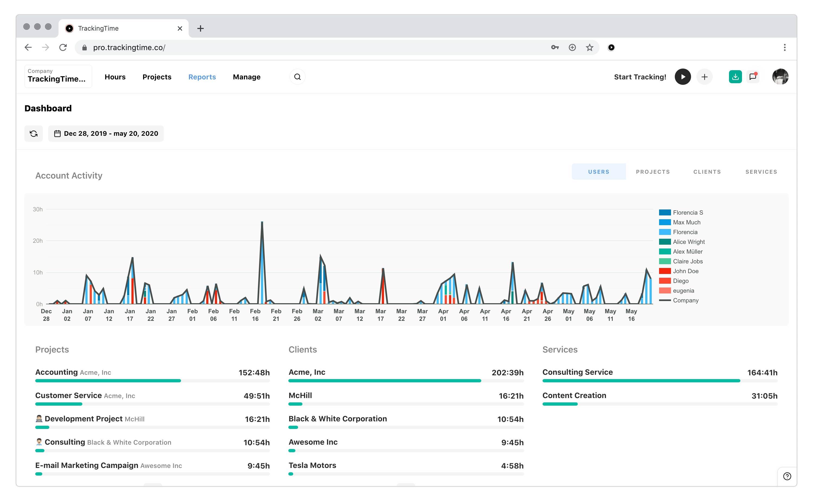Toggle Florencia S legend swatch
The image size is (813, 504).
665,213
